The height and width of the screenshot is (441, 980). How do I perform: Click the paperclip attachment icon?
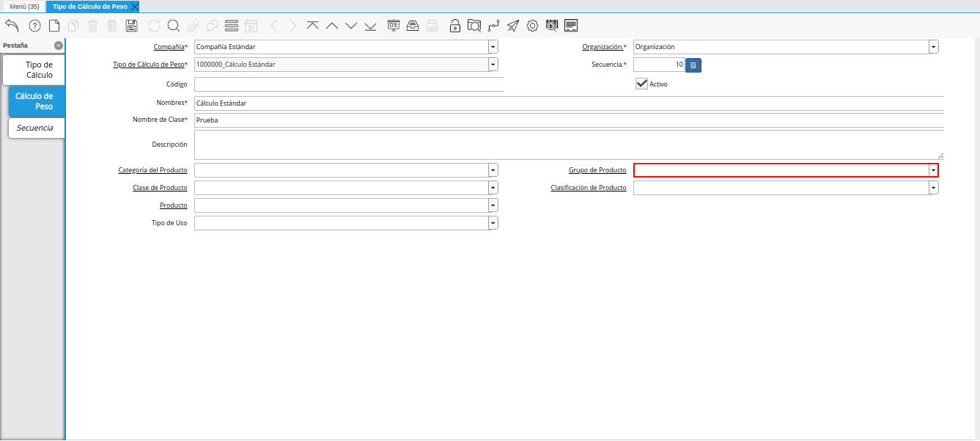pos(193,26)
